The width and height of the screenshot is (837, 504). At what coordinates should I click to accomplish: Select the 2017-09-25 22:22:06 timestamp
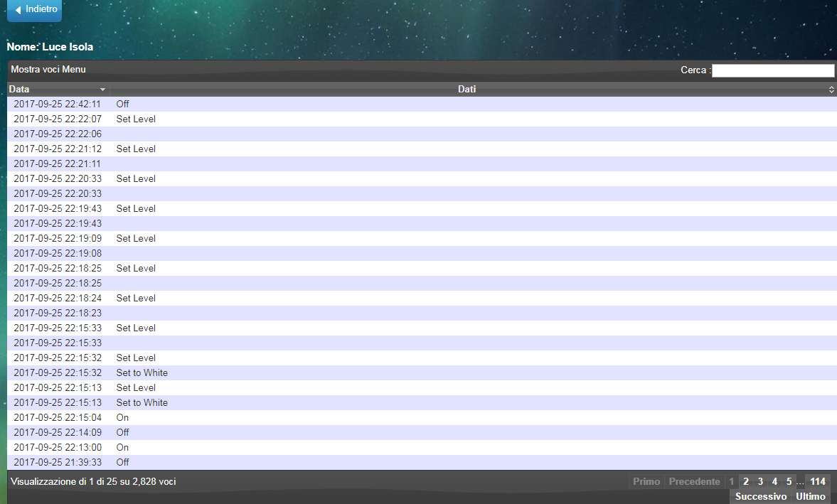(x=58, y=134)
